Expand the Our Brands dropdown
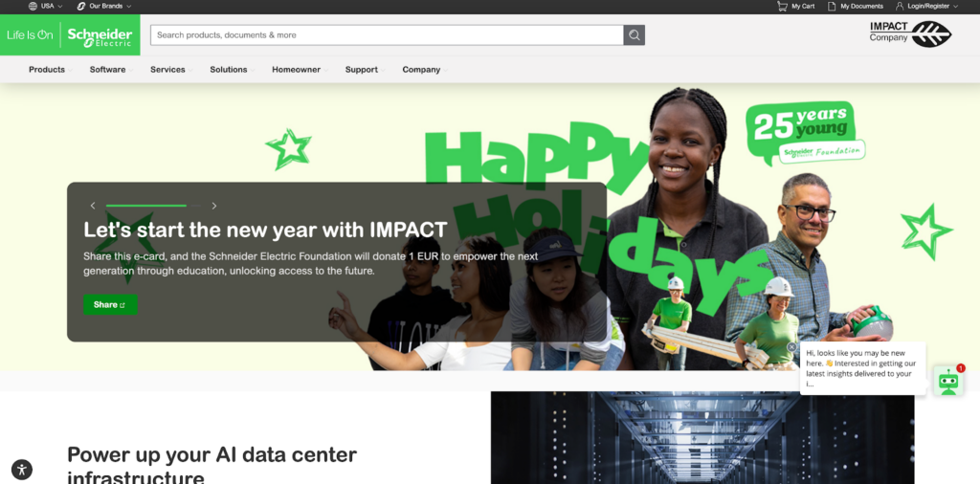980x484 pixels. (x=103, y=7)
